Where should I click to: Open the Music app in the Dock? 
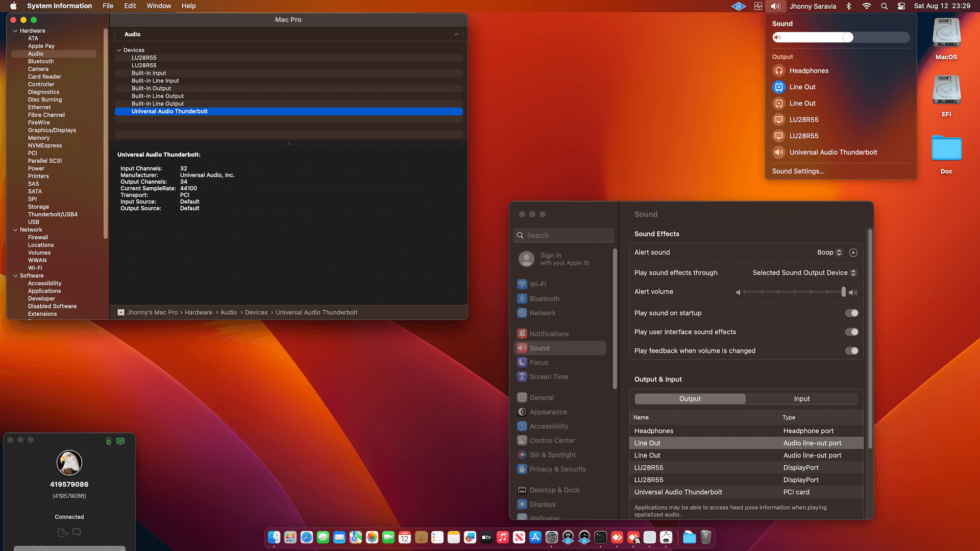(x=503, y=537)
